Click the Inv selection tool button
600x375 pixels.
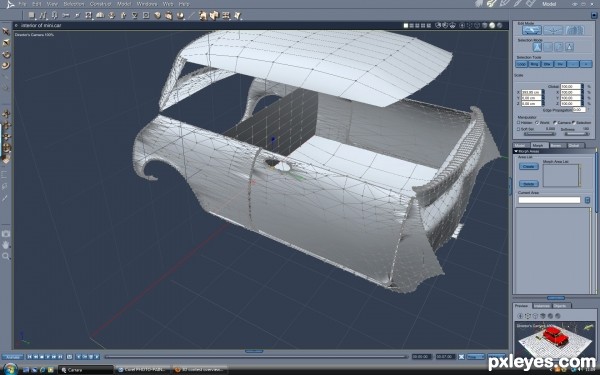(x=560, y=64)
